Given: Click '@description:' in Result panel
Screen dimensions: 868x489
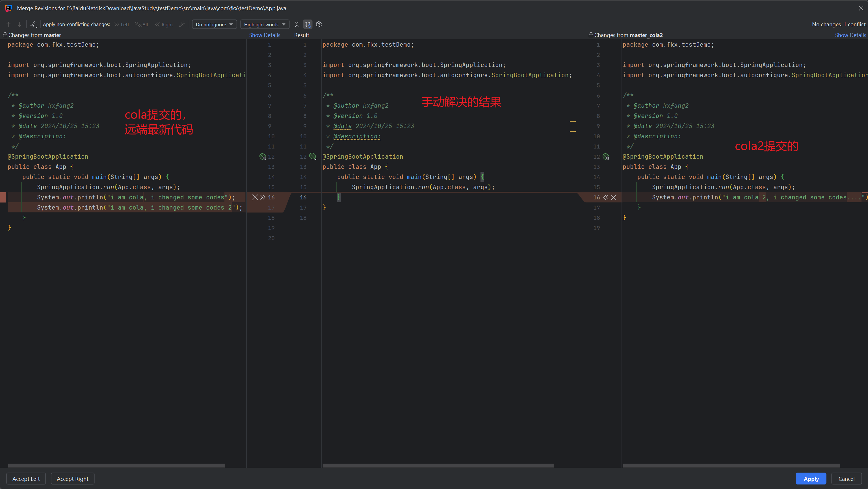Looking at the screenshot, I should click(x=357, y=136).
